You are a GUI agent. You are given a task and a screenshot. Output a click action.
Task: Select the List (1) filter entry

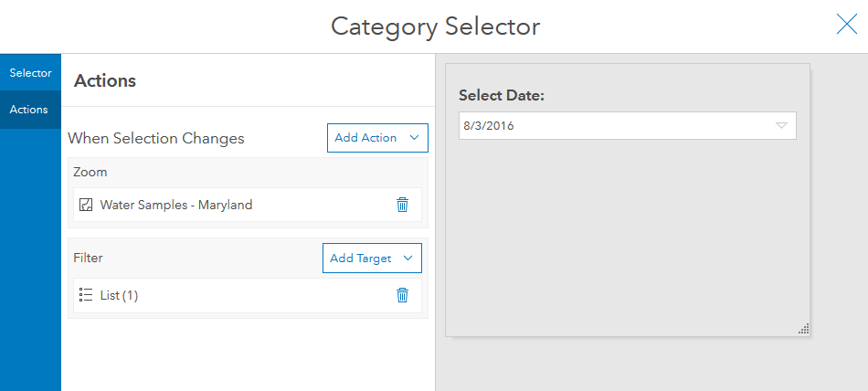[119, 295]
